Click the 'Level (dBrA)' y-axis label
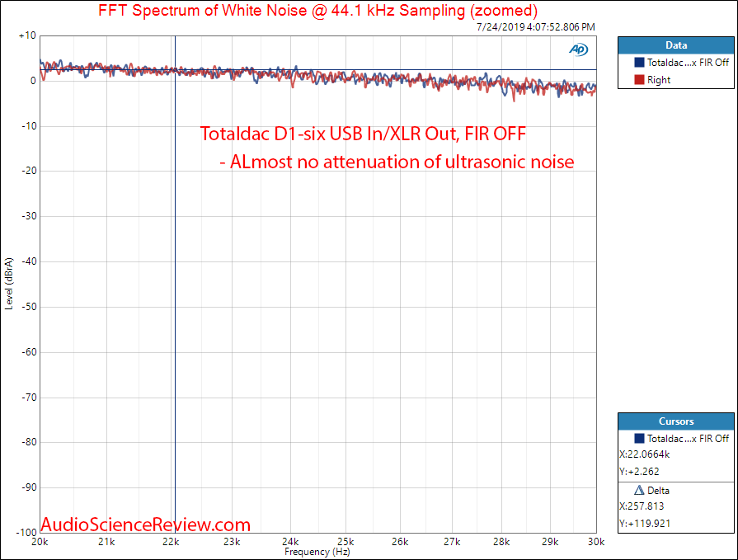Viewport: 738px width, 560px height. [x=8, y=284]
